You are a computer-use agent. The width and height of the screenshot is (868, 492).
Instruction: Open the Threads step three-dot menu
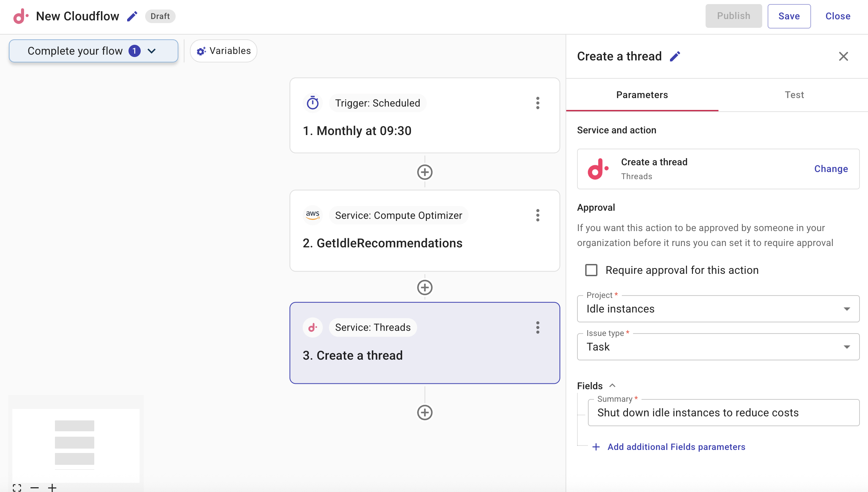coord(537,327)
